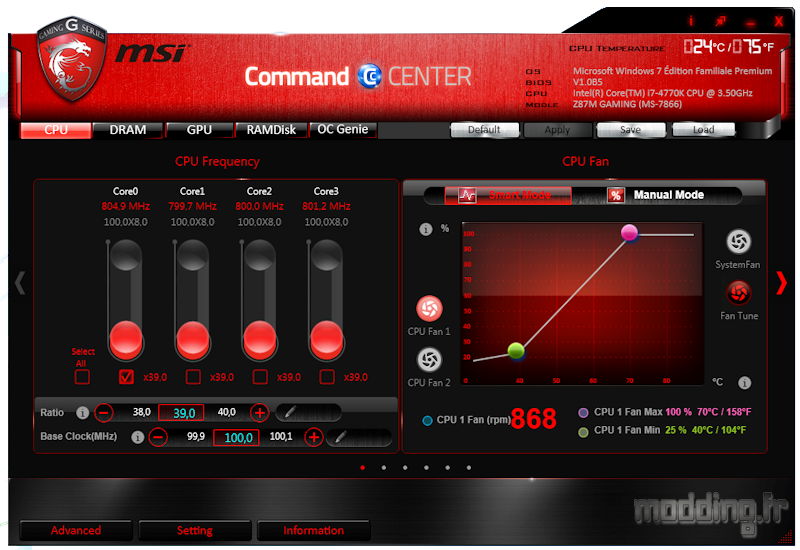Click the Base Clock value field 100,0
Viewport: 800px width, 550px height.
pos(236,438)
